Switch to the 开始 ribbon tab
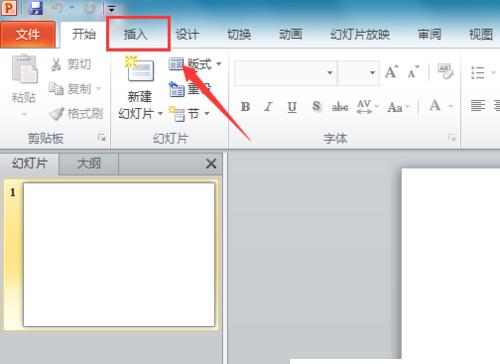The width and height of the screenshot is (500, 364). [84, 34]
